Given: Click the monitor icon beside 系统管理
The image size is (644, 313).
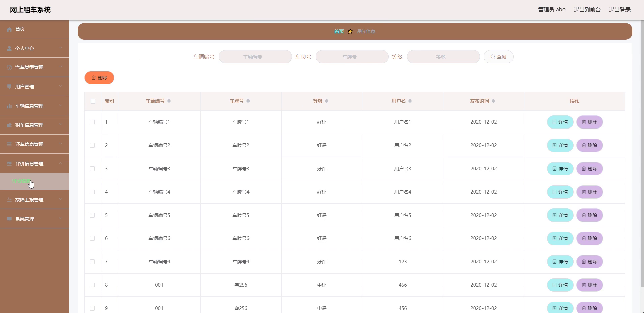Looking at the screenshot, I should (x=9, y=219).
